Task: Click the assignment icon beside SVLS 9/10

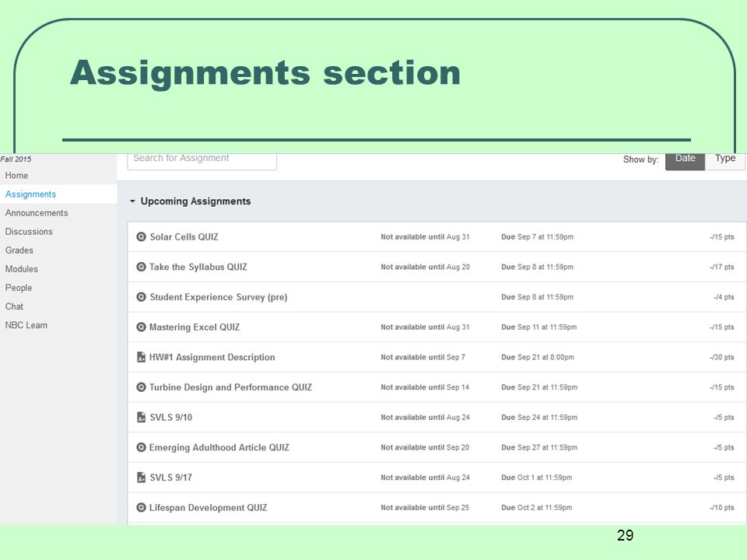Action: coord(141,417)
